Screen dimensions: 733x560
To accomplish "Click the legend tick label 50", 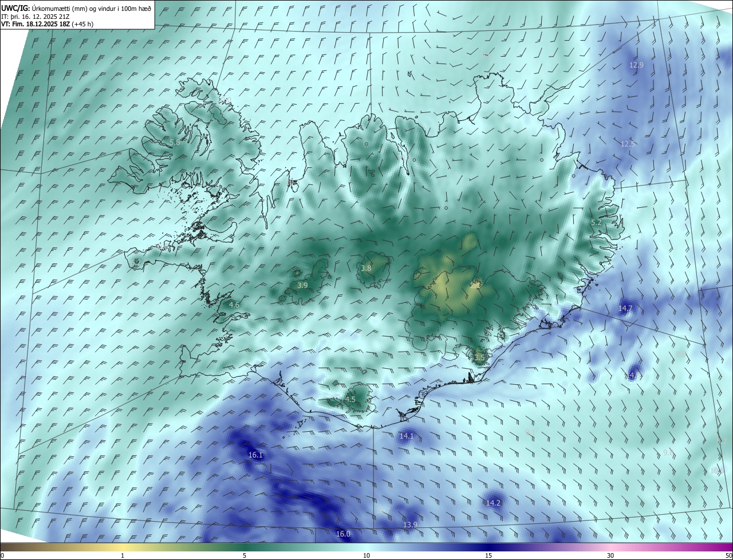I will (728, 556).
